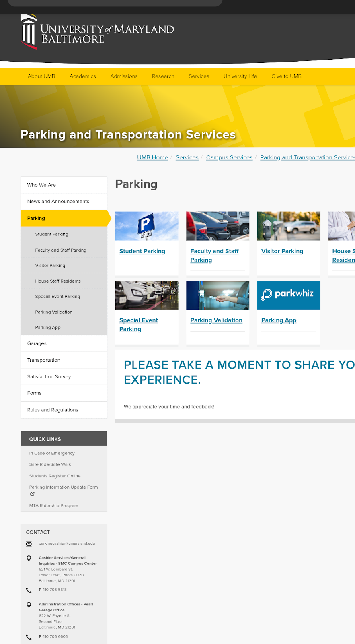Viewport: 355px width, 644px height.
Task: Open the Parking App card link
Action: click(x=279, y=320)
